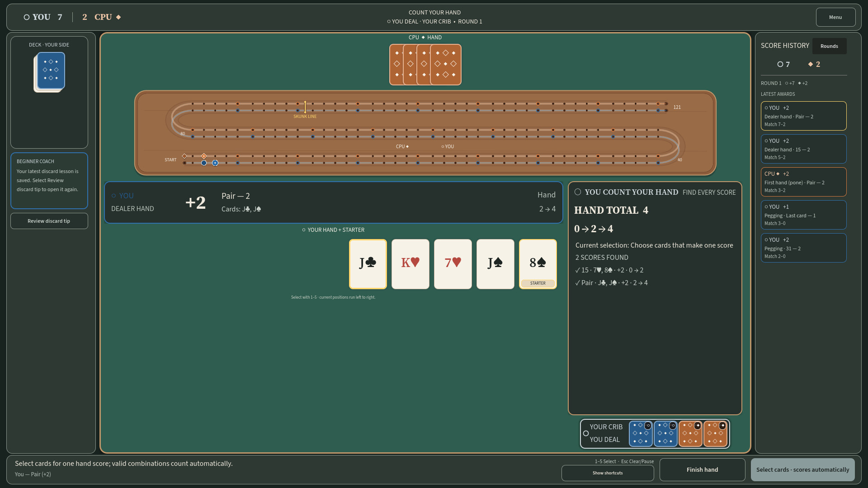
Task: Open 'Dealer hand · Pair — 2' award, Match 7–2
Action: pos(803,116)
